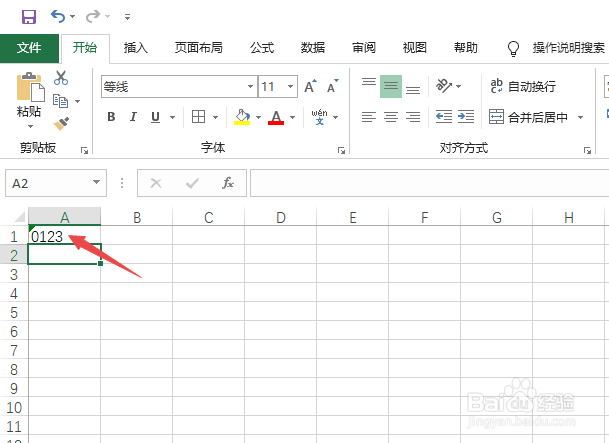This screenshot has height=443, width=609.
Task: Click the formula bar input area
Action: 430,183
